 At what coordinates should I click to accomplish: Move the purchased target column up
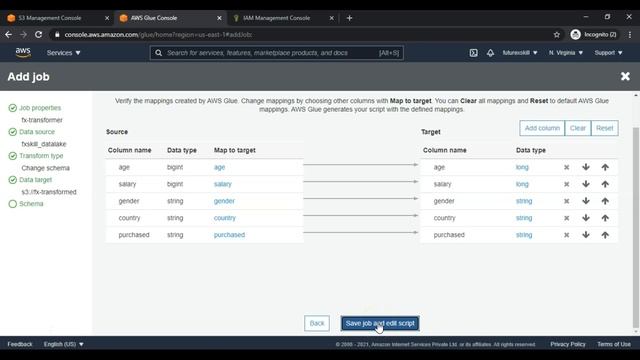[x=605, y=235]
